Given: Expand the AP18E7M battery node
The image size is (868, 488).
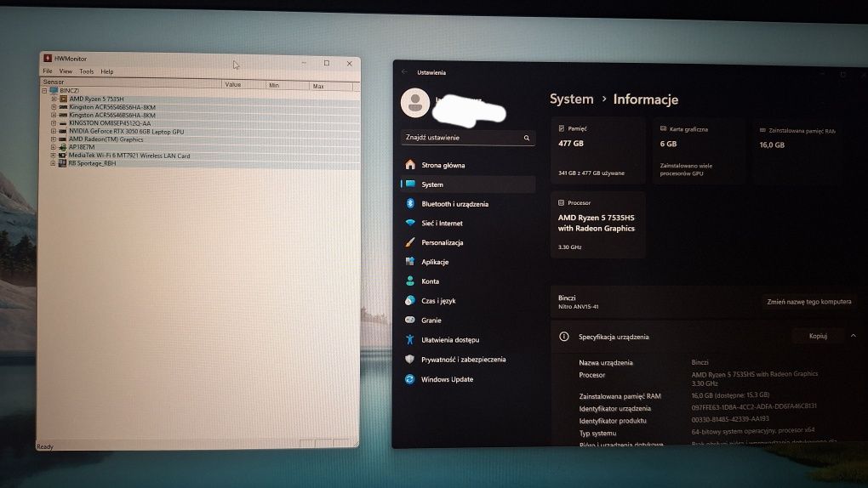Looking at the screenshot, I should coord(54,147).
